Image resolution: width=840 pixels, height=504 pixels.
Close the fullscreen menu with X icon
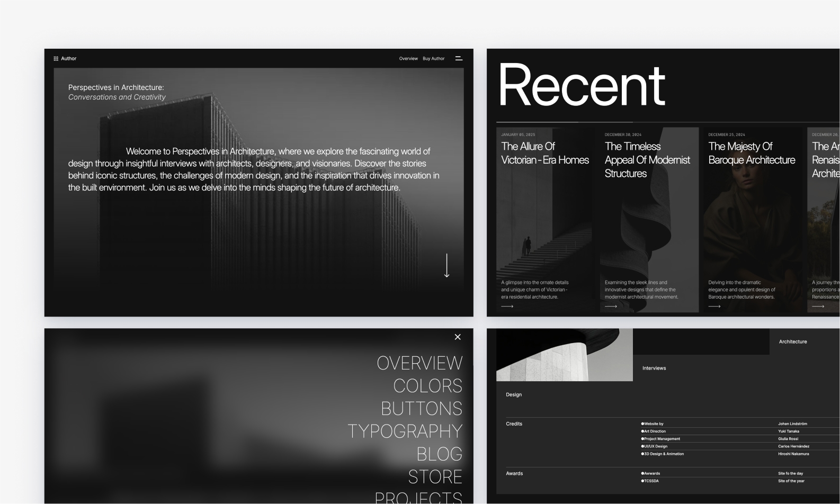pos(458,337)
